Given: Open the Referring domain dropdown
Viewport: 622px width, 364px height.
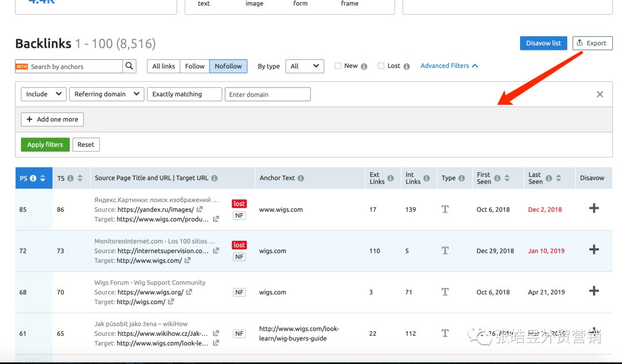Looking at the screenshot, I should click(x=106, y=94).
